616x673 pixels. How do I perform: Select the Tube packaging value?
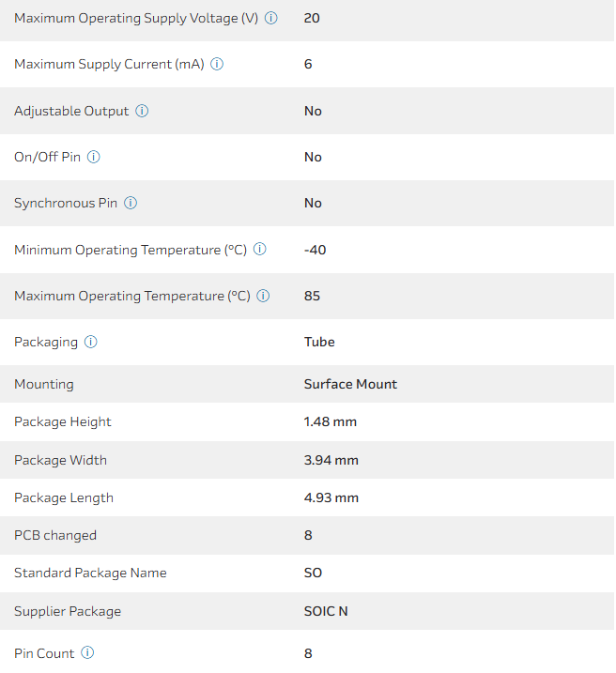coord(319,342)
